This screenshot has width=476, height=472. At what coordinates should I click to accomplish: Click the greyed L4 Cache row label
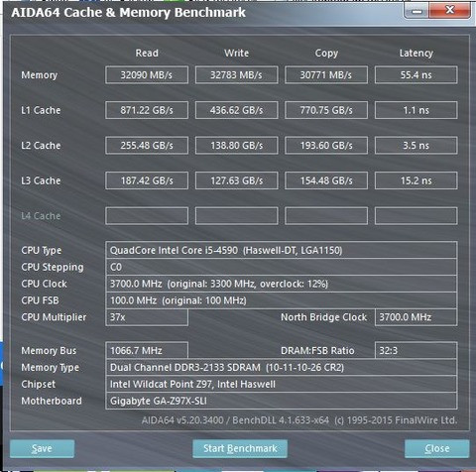[41, 216]
